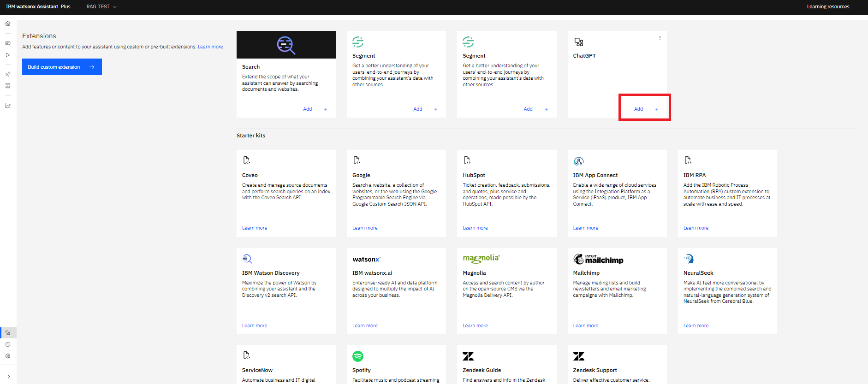
Task: Click the Segment logo beside the Search card
Action: [x=358, y=42]
